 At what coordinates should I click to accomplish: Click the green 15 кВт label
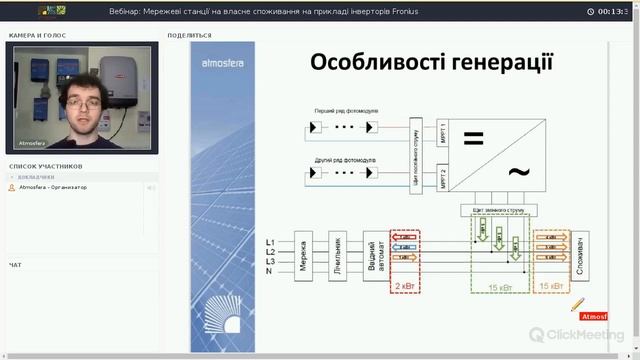(500, 288)
